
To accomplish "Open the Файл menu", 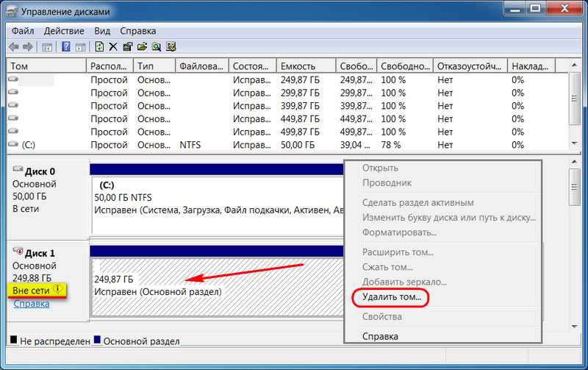I will click(23, 31).
